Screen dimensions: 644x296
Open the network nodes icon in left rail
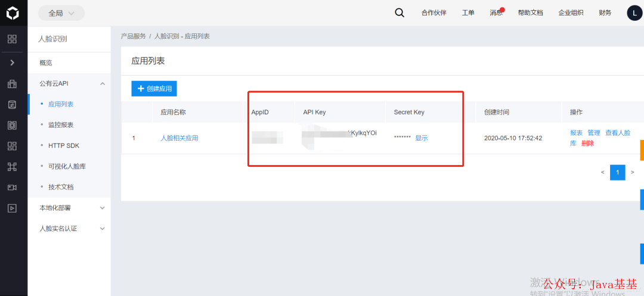click(x=13, y=166)
